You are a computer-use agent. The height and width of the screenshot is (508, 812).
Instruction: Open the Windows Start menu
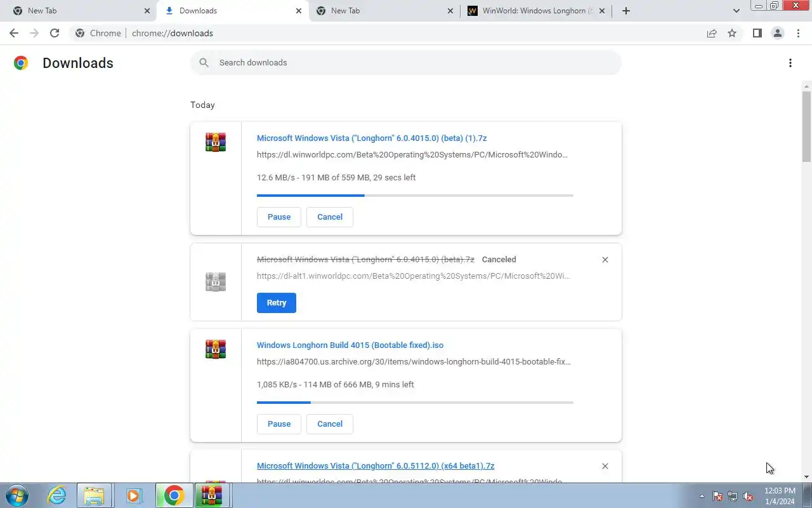[17, 495]
